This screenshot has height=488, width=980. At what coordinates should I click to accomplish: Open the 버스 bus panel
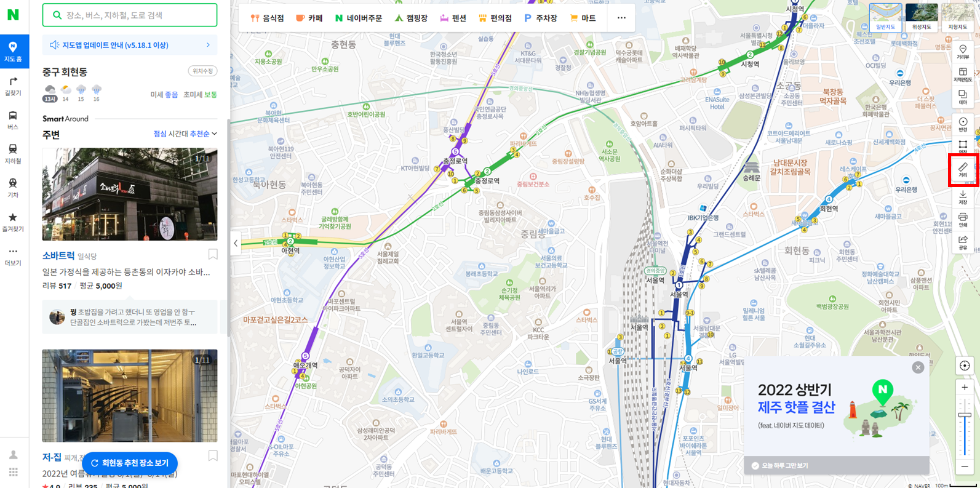14,120
